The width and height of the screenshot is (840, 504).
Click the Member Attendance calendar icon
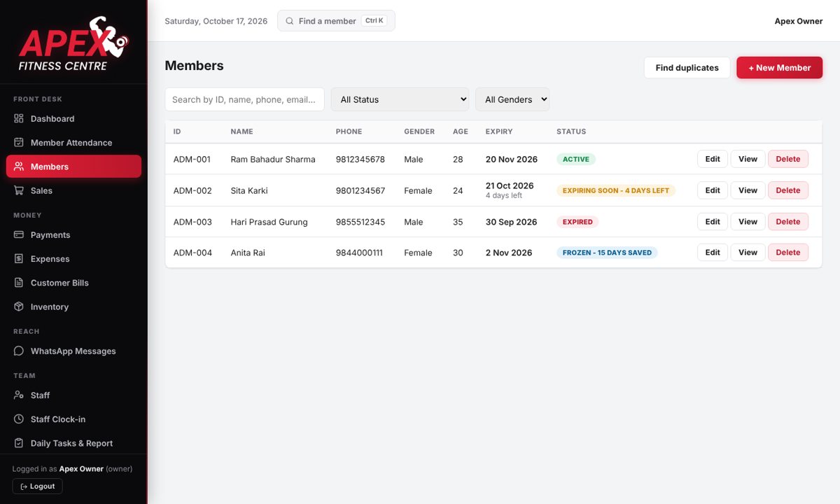(x=19, y=143)
